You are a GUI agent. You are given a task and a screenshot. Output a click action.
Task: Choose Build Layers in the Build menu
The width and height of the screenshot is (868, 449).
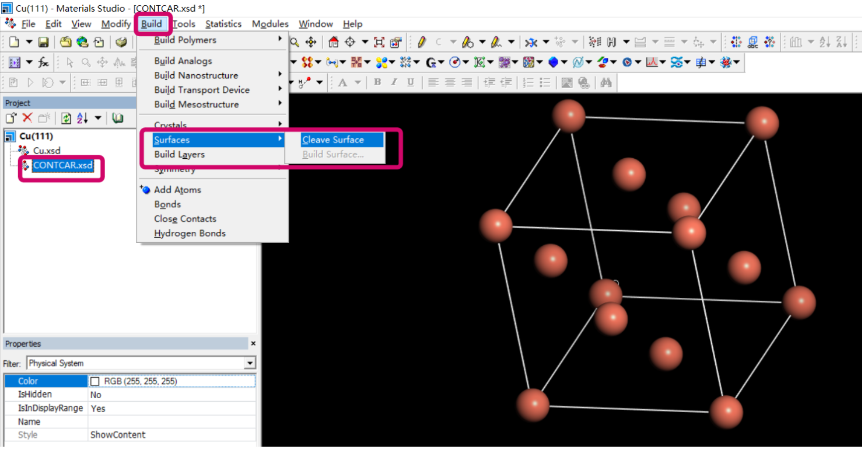coord(179,155)
